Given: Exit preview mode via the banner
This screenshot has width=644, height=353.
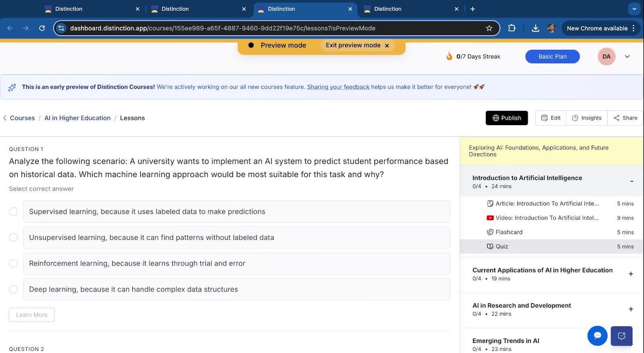Looking at the screenshot, I should click(x=357, y=45).
